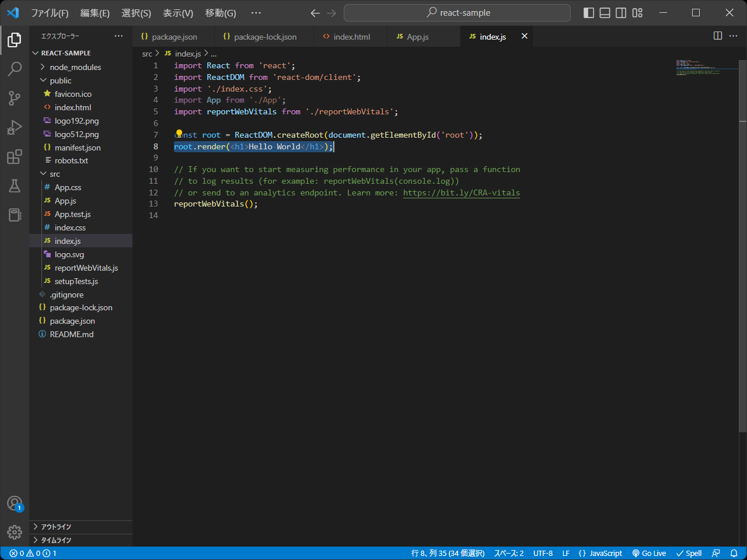This screenshot has width=747, height=560.
Task: Collapse the public folder
Action: 81,80
